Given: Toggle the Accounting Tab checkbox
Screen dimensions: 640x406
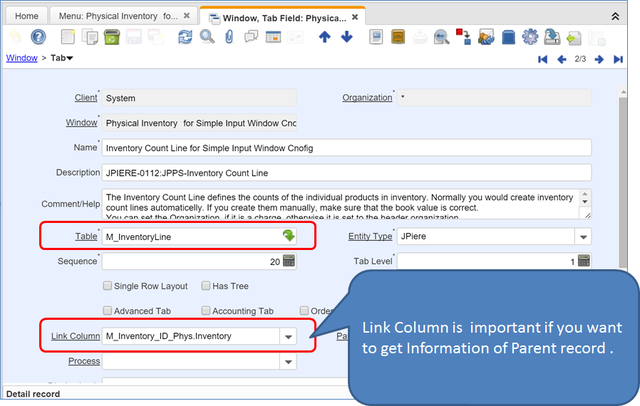Looking at the screenshot, I should coord(206,311).
